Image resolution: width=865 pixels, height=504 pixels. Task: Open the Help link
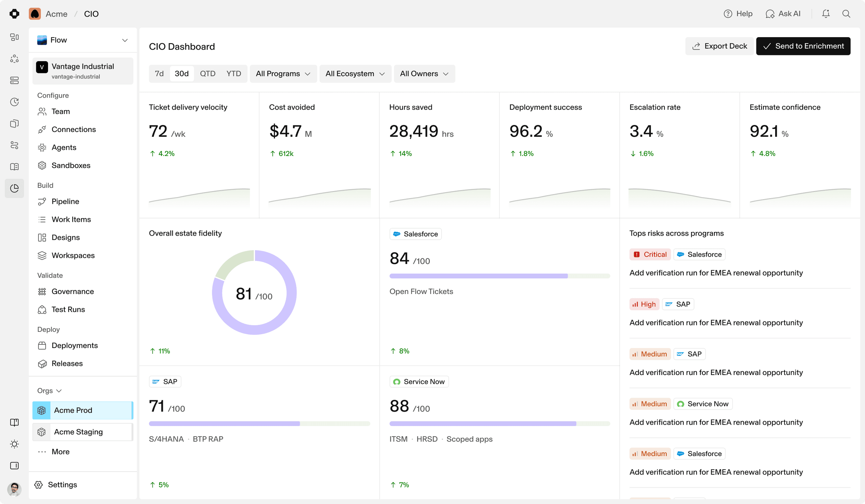tap(738, 14)
